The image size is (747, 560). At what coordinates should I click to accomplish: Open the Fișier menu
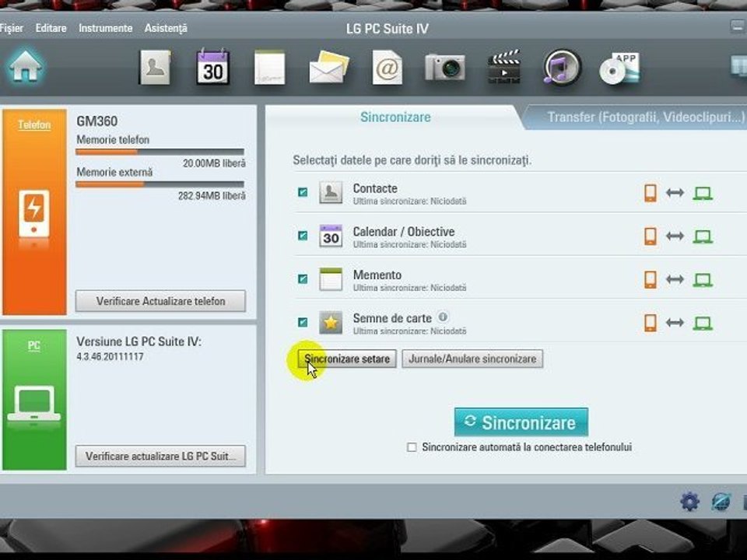click(x=11, y=28)
